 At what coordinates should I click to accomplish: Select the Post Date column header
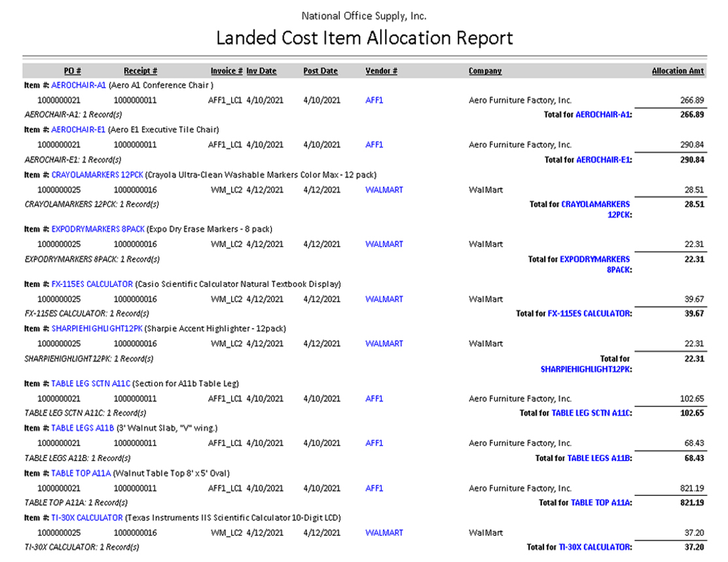click(x=320, y=71)
